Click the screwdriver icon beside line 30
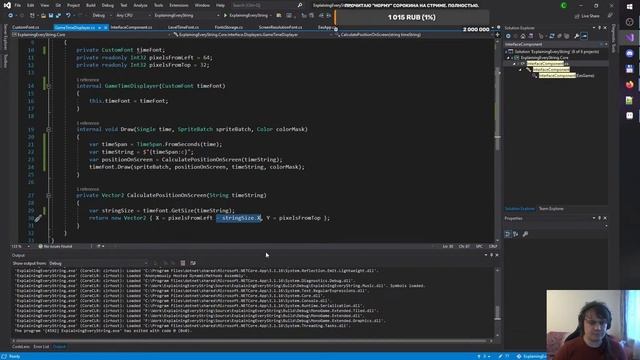Image resolution: width=640 pixels, height=360 pixels. tap(38, 219)
